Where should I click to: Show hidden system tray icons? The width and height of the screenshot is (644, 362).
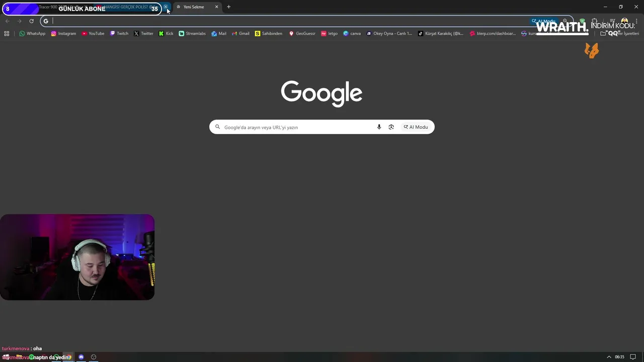(609, 357)
